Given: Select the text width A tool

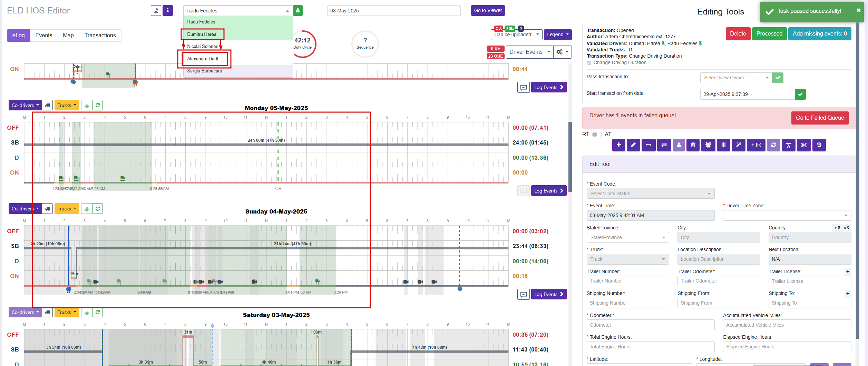Looking at the screenshot, I should [x=789, y=145].
